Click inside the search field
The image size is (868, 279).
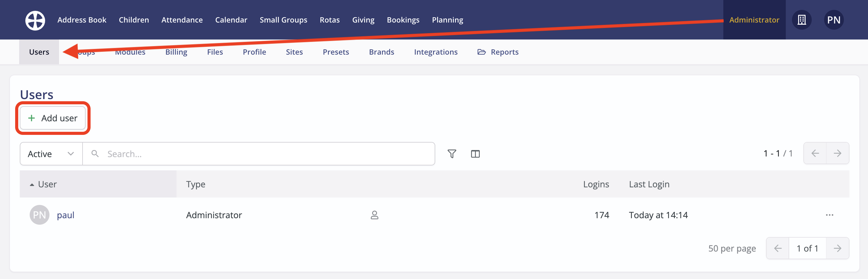[236, 153]
